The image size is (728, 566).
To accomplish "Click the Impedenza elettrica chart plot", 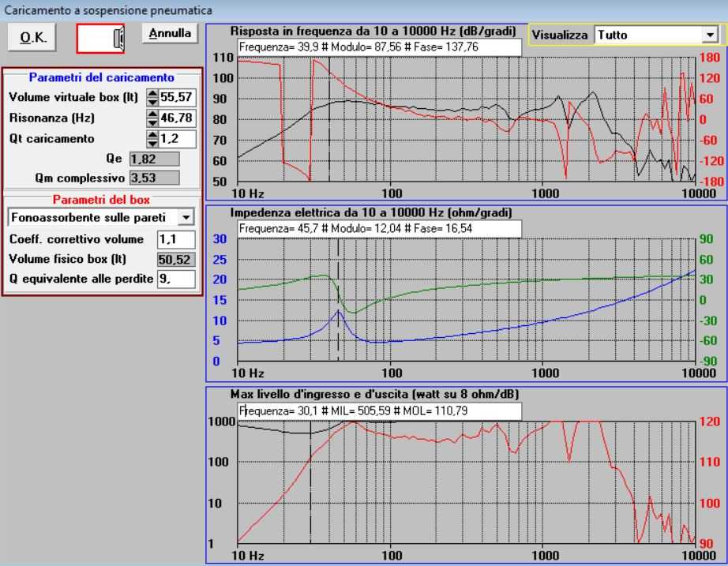I will [x=466, y=299].
